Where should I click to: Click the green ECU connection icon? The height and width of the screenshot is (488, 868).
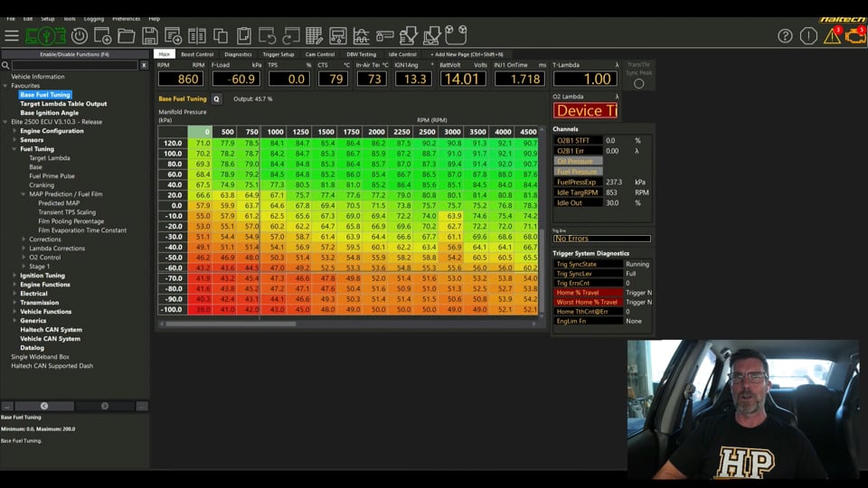[45, 36]
